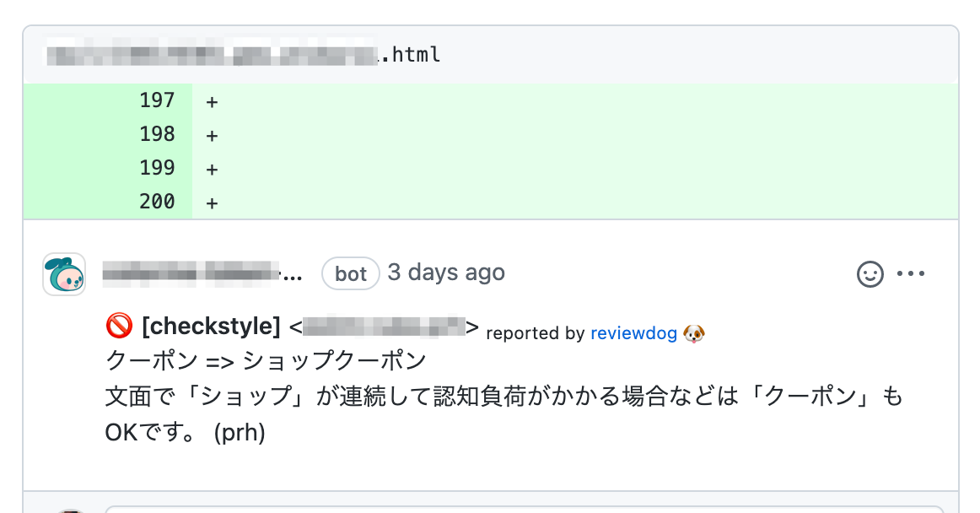Select line number 199 in the diff
980x513 pixels.
click(x=158, y=168)
